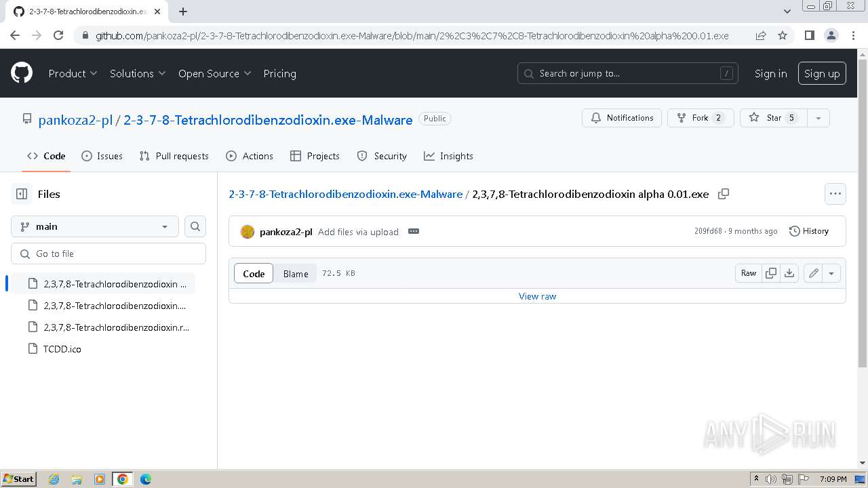Switch to Blame view
The width and height of the screenshot is (868, 488).
[x=296, y=273]
